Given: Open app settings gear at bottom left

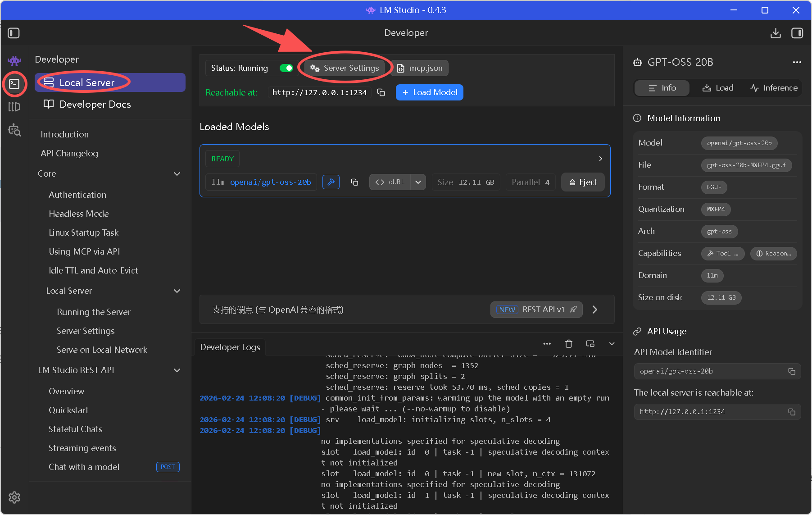Looking at the screenshot, I should click(14, 497).
